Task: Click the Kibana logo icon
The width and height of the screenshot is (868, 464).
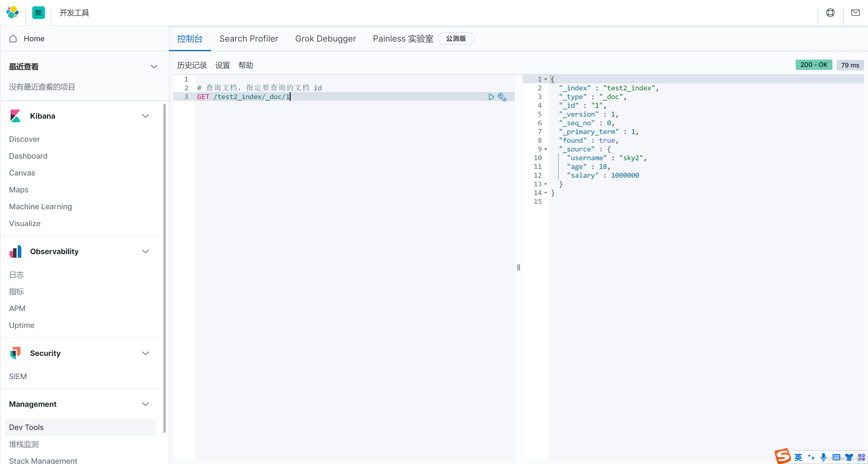Action: click(15, 116)
